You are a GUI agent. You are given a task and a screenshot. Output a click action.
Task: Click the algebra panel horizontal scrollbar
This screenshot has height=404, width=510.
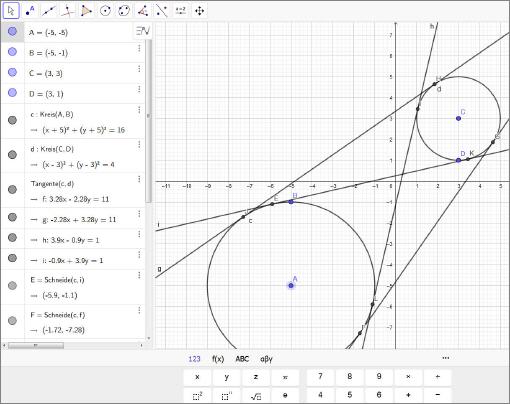(36, 345)
